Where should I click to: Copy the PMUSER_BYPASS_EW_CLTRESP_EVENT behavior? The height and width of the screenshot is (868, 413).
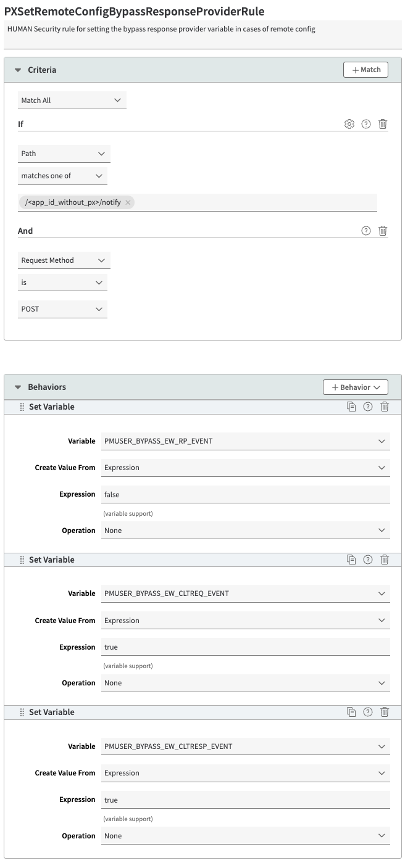(351, 712)
